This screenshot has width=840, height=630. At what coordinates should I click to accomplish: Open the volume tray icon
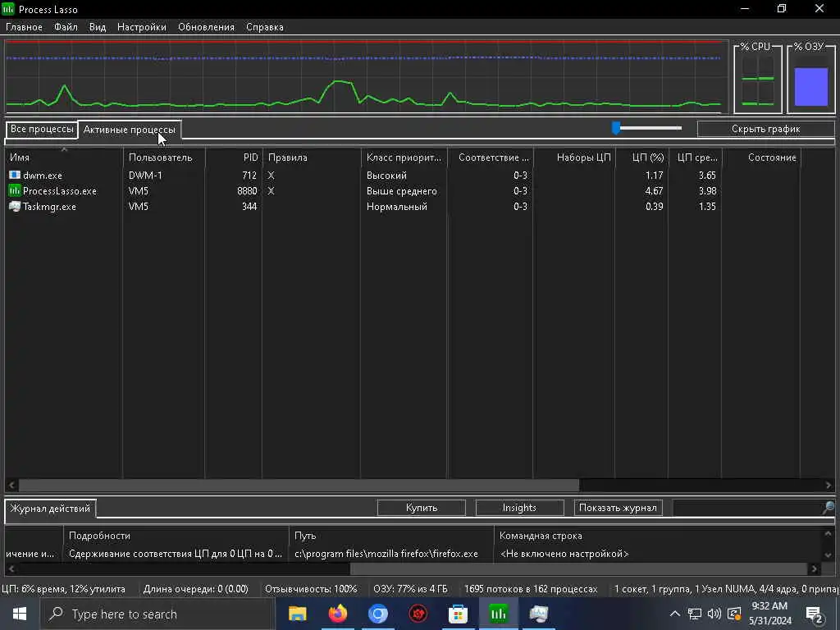pyautogui.click(x=714, y=614)
